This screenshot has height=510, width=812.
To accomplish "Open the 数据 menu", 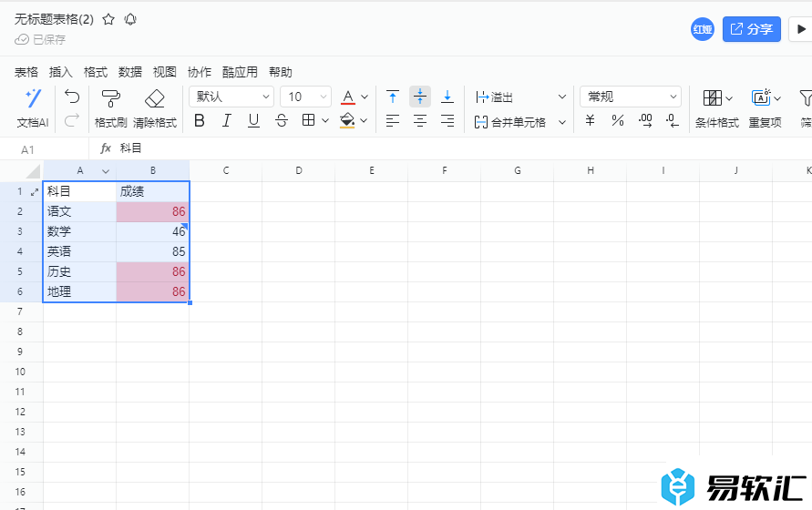I will pyautogui.click(x=130, y=72).
